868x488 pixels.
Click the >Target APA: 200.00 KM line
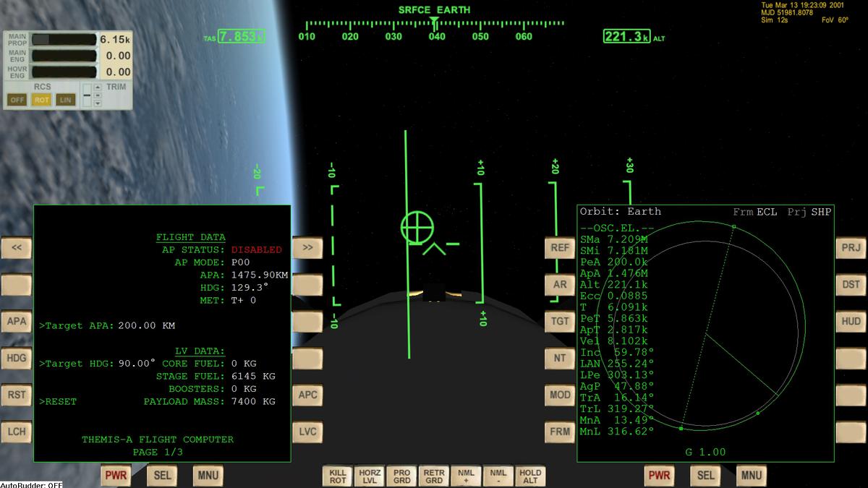107,326
